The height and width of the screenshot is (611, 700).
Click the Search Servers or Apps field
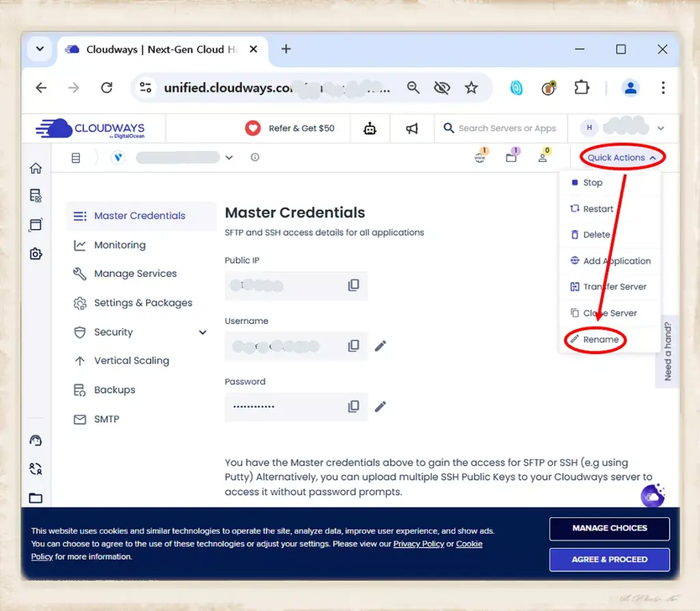(x=507, y=128)
